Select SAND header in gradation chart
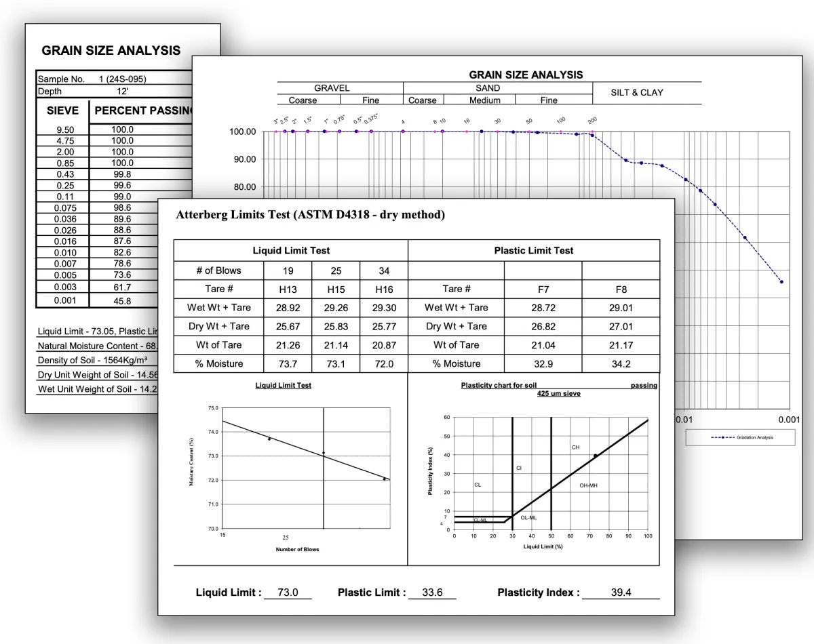Viewport: 814px width, 644px height. point(488,88)
